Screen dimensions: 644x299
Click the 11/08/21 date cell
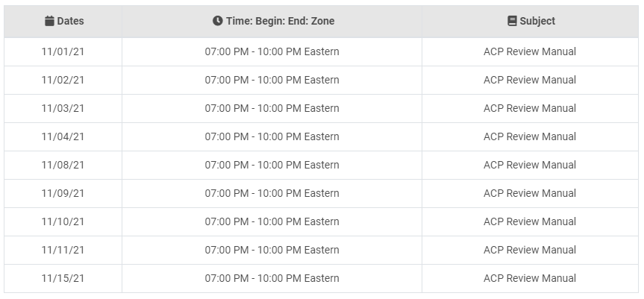coord(63,165)
